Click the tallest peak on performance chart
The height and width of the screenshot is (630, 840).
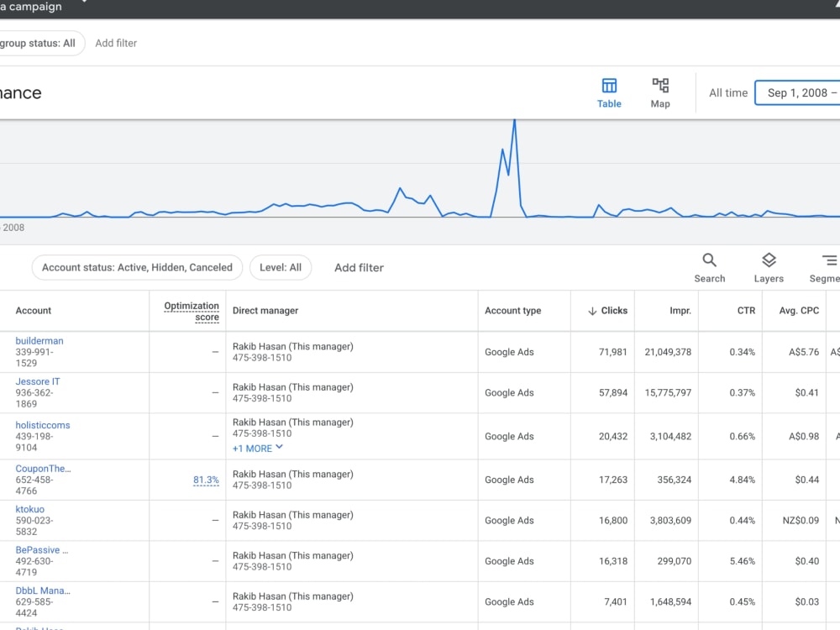pyautogui.click(x=514, y=120)
